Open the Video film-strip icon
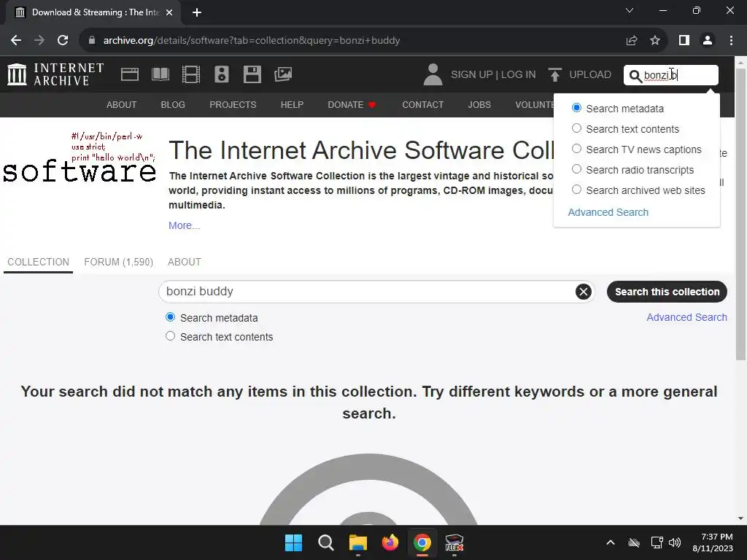747x560 pixels. click(191, 75)
